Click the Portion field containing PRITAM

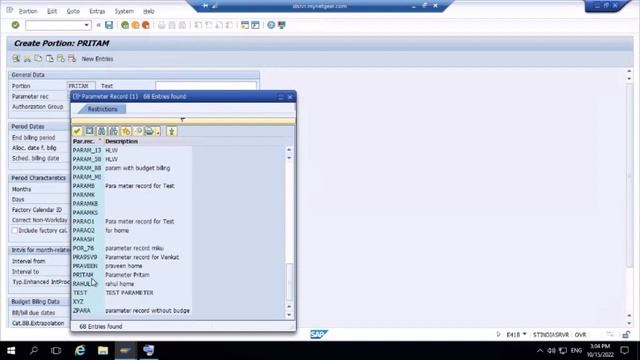[x=81, y=86]
